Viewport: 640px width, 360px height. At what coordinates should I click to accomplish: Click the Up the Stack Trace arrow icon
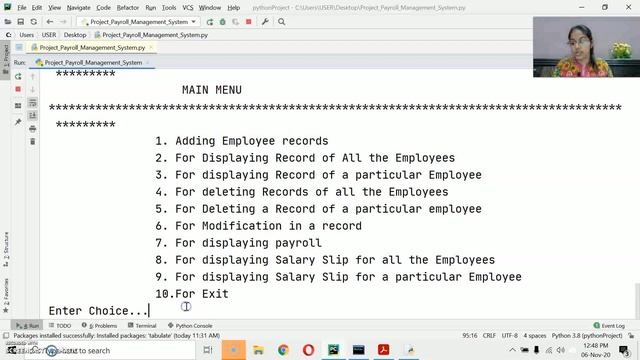33,76
